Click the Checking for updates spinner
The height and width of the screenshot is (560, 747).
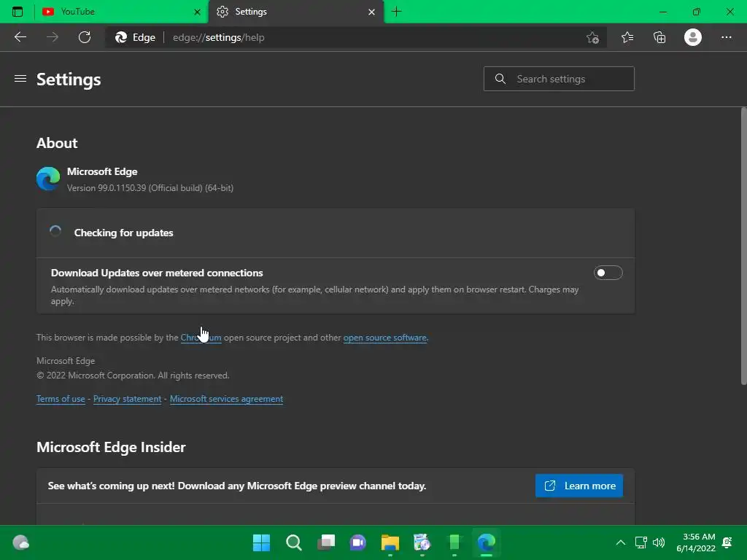(55, 231)
